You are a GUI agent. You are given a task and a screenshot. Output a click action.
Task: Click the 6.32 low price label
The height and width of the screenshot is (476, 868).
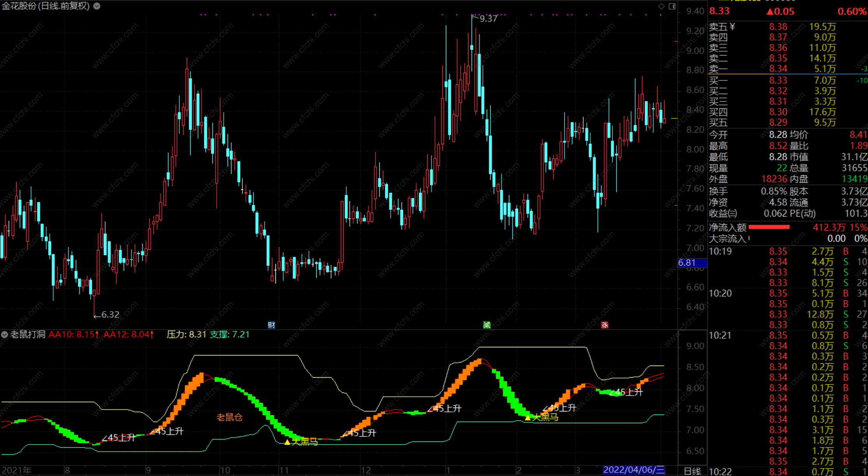[x=110, y=315]
